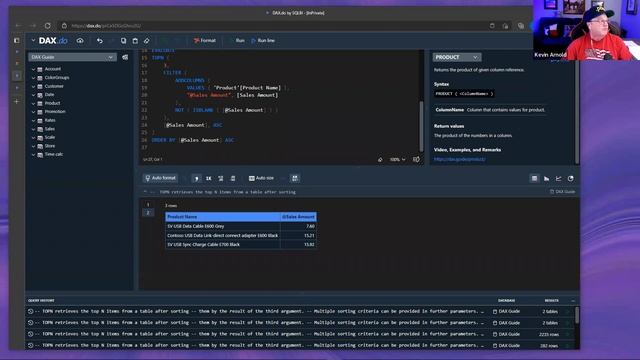
Task: Paste from clipboard icon
Action: tap(135, 40)
